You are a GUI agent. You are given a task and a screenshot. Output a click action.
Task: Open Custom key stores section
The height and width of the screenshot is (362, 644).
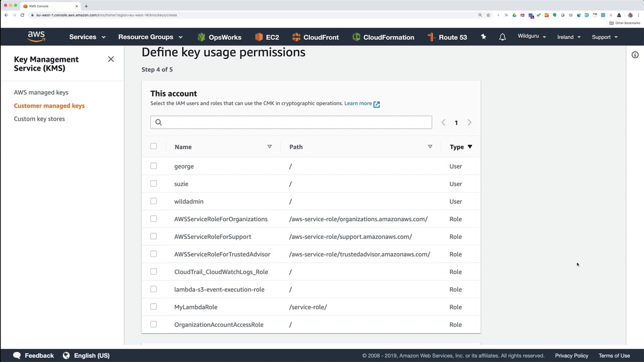tap(39, 119)
